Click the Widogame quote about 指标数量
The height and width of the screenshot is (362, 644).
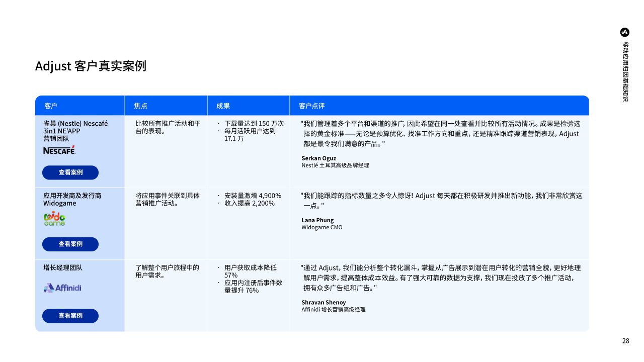click(441, 200)
